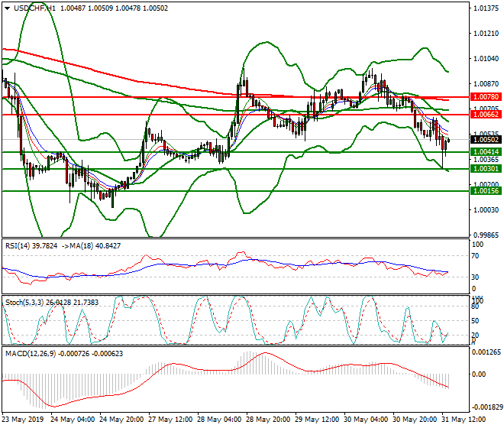504x428 pixels.
Task: Click the 24 May 20:00 time label
Action: point(121,420)
